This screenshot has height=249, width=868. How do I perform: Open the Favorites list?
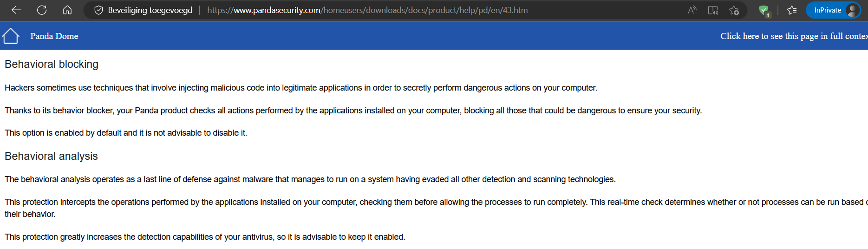click(792, 10)
